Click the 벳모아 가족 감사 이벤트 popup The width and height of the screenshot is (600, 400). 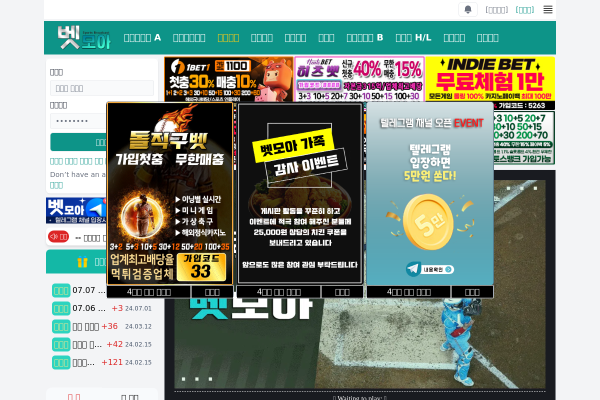click(x=300, y=193)
